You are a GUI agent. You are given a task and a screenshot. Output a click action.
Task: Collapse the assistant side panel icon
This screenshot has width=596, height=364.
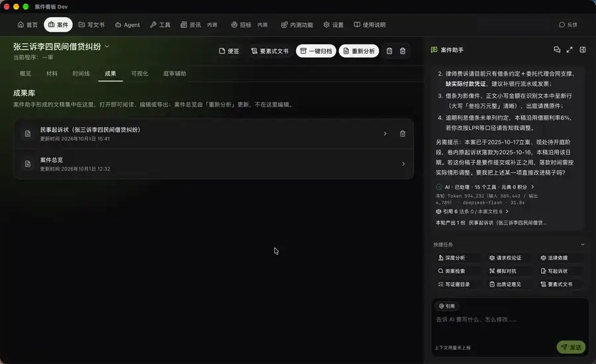(x=583, y=50)
